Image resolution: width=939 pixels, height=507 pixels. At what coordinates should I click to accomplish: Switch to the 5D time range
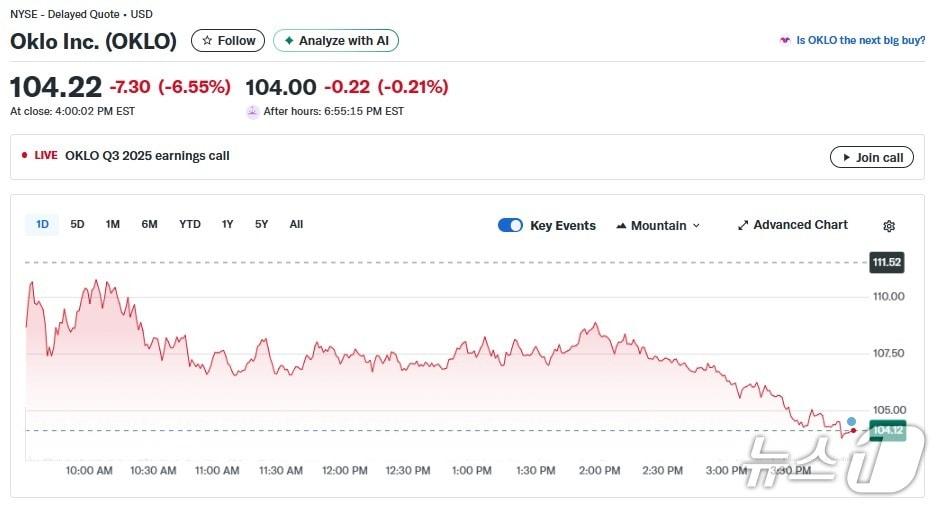click(x=77, y=224)
